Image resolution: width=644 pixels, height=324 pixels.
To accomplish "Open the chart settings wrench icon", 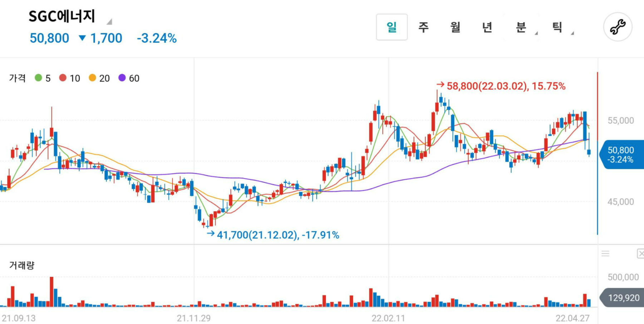I will (618, 27).
